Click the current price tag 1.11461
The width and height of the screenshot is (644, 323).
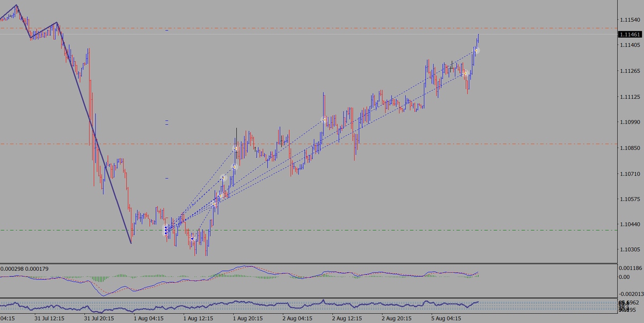(630, 34)
